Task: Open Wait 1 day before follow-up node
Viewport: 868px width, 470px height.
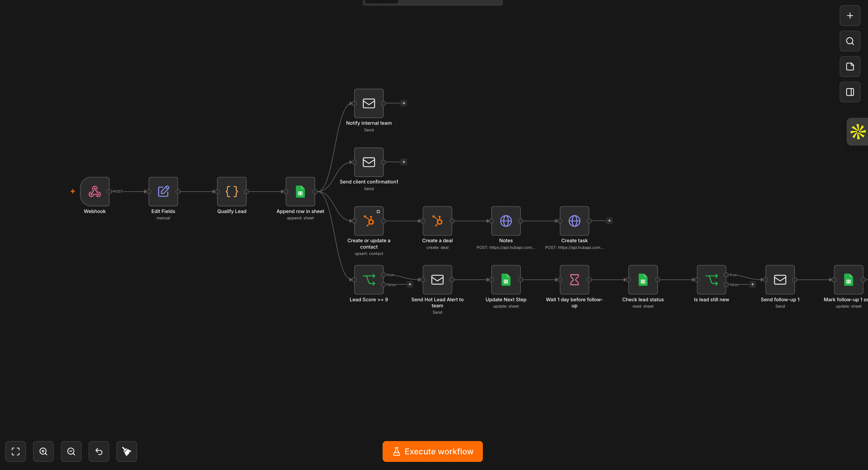Action: 574,280
